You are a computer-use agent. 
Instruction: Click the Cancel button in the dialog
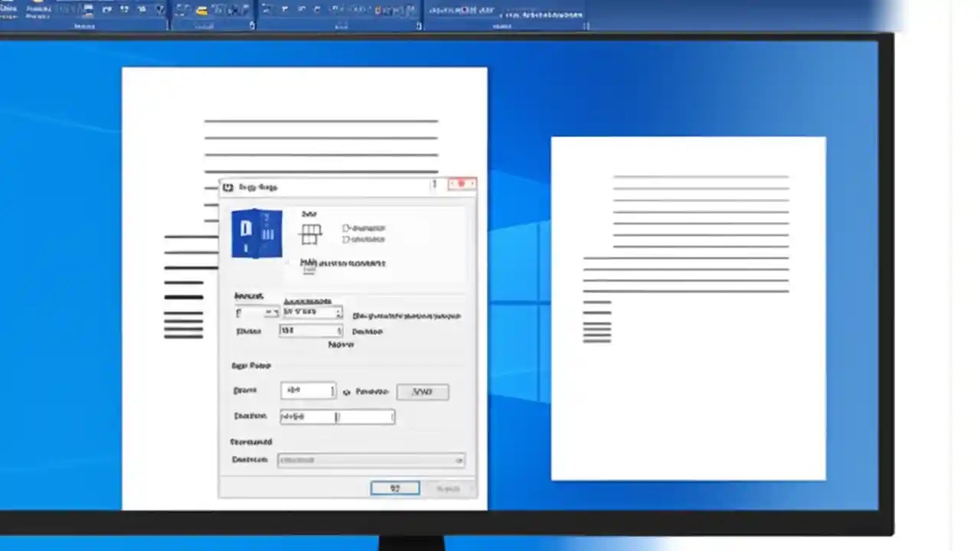448,488
